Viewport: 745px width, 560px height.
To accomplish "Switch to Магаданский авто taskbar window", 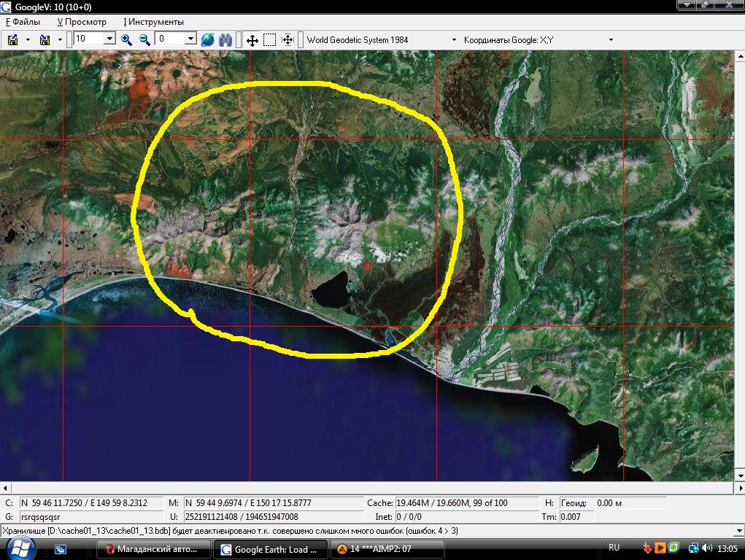I will pos(154,549).
